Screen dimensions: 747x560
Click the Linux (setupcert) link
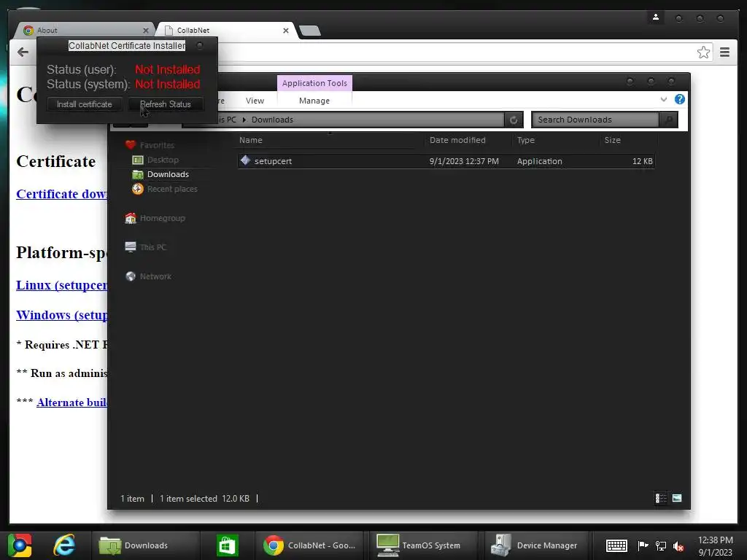pyautogui.click(x=62, y=285)
